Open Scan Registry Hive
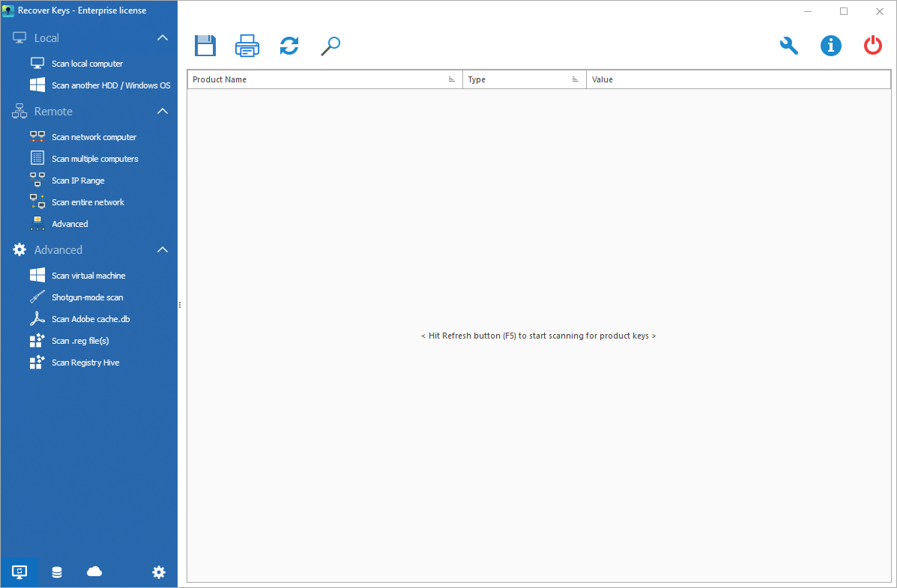897x588 pixels. 86,362
